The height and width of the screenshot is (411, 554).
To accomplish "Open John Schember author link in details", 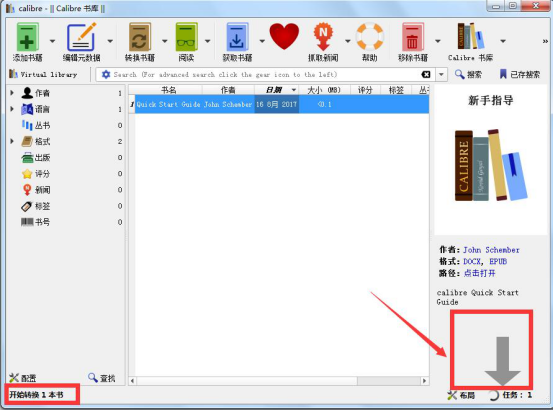I will [491, 250].
